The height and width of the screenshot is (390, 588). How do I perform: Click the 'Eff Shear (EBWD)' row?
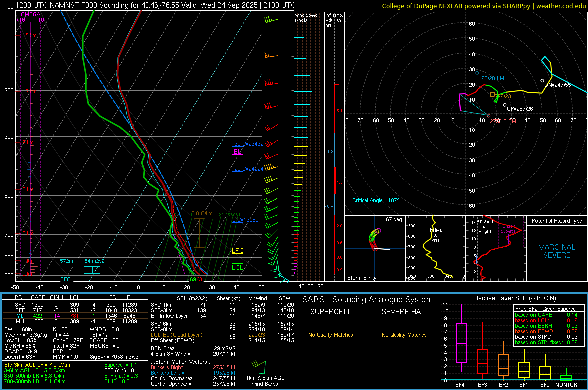coord(222,340)
